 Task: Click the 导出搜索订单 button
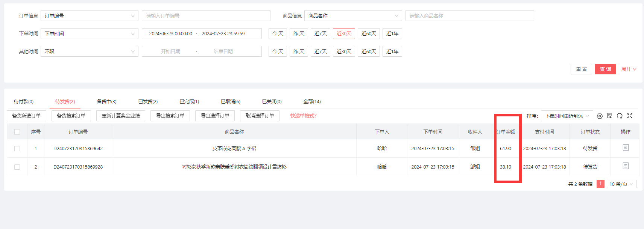(x=170, y=116)
